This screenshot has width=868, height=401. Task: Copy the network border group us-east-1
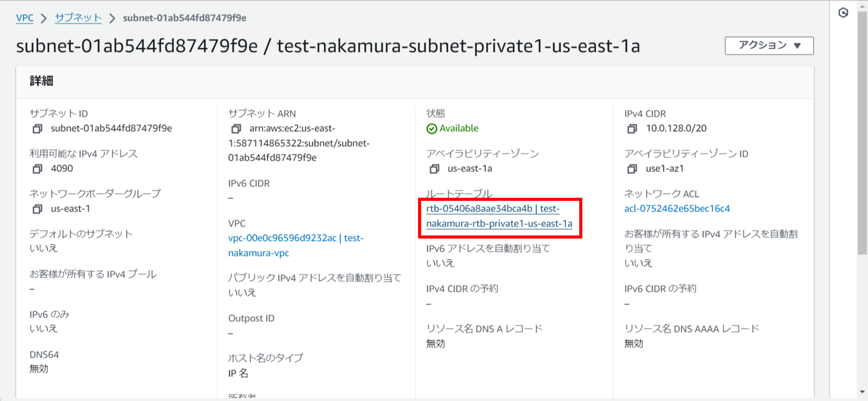click(38, 209)
